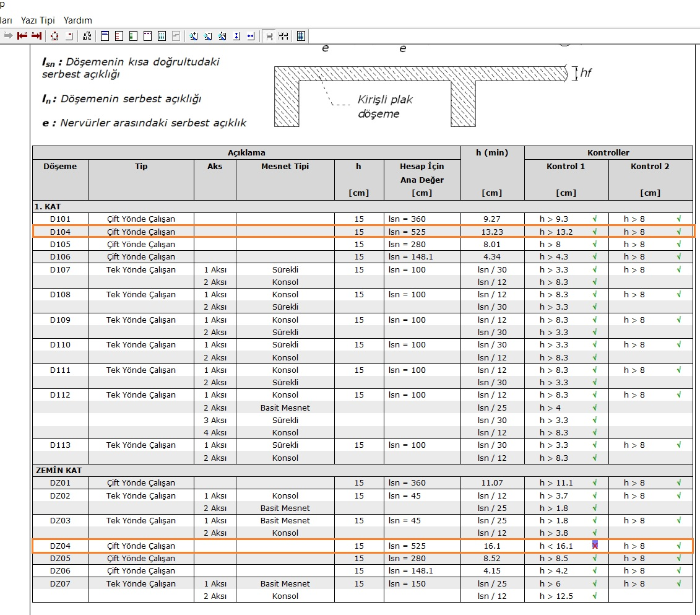700x615 pixels.
Task: Click the fit-width horizontal arrows icon
Action: point(251,36)
